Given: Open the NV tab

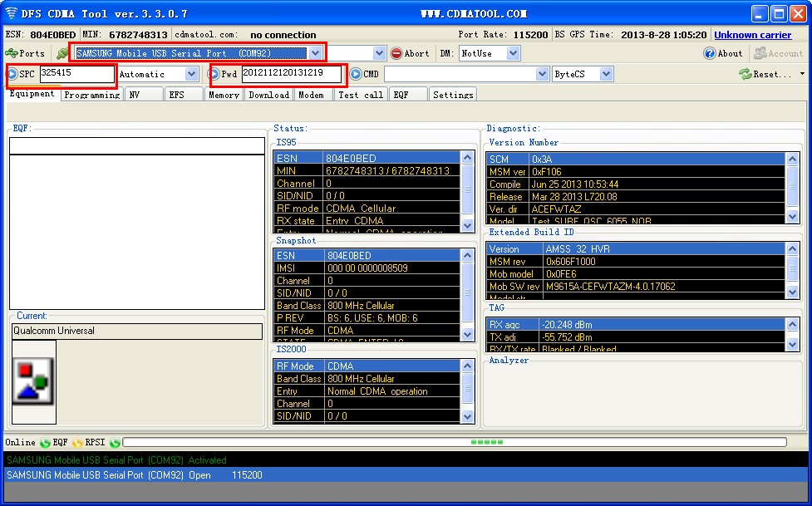Looking at the screenshot, I should 144,95.
